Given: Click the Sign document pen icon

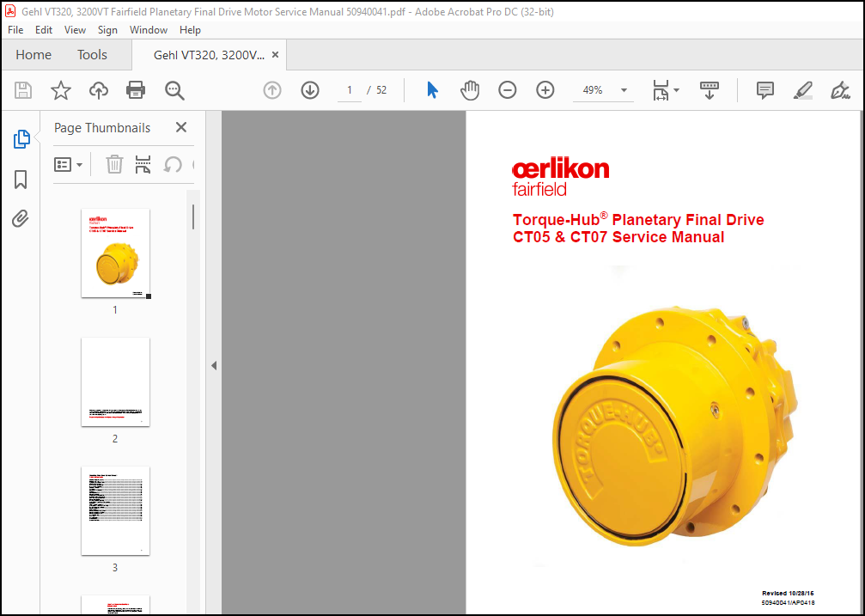Looking at the screenshot, I should (x=840, y=90).
